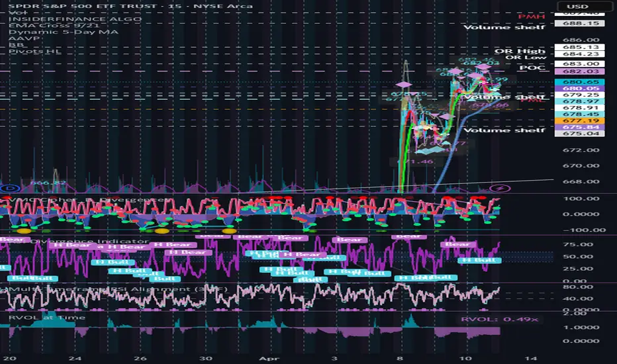
Task: Click the 683.00 price tag
Action: (x=580, y=64)
